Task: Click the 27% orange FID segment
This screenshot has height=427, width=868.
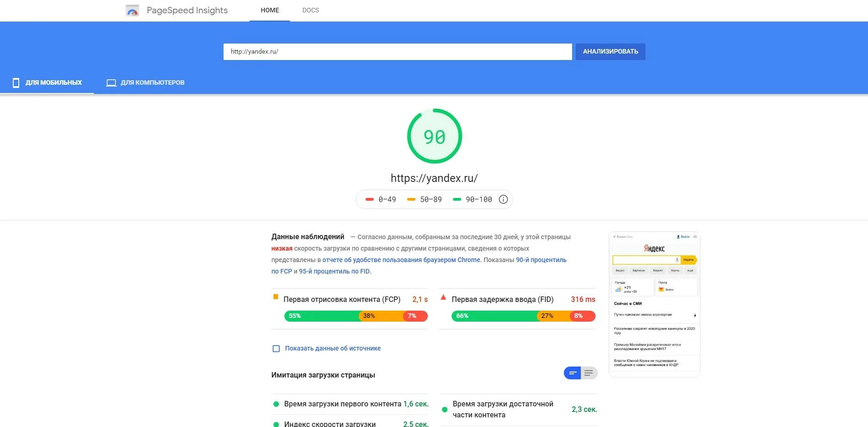Action: click(554, 316)
